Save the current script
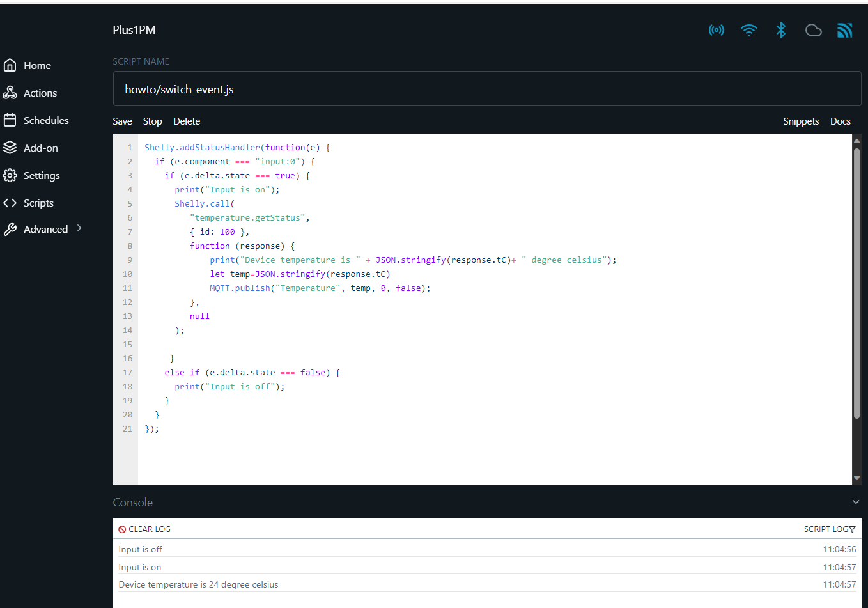This screenshot has height=608, width=868. pyautogui.click(x=122, y=121)
